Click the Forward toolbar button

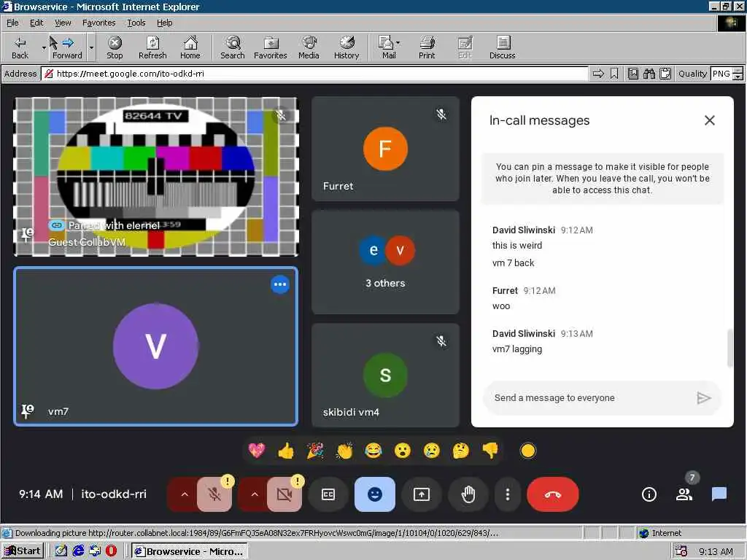point(67,47)
